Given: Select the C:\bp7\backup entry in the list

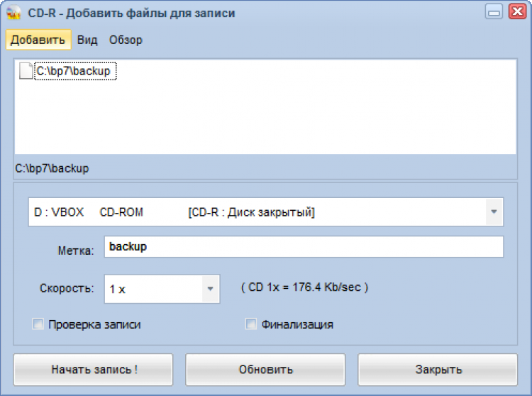Looking at the screenshot, I should [x=75, y=72].
